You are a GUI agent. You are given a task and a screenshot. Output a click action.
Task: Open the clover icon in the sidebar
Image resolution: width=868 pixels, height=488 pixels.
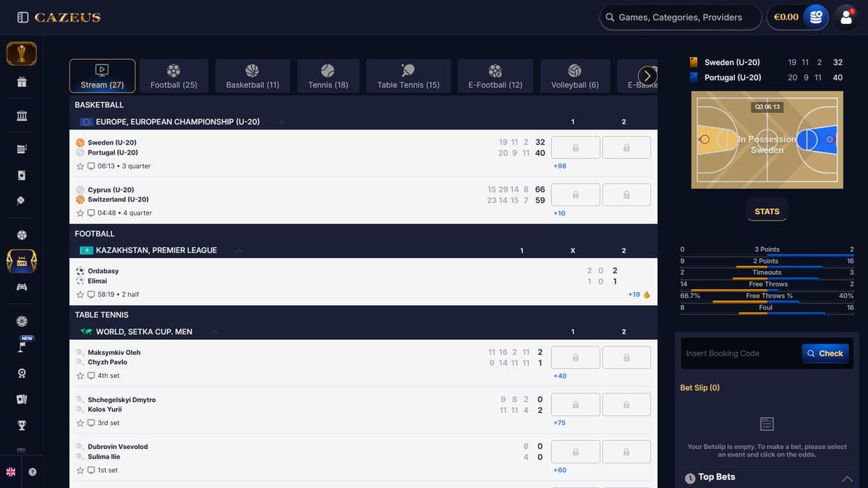pos(22,200)
